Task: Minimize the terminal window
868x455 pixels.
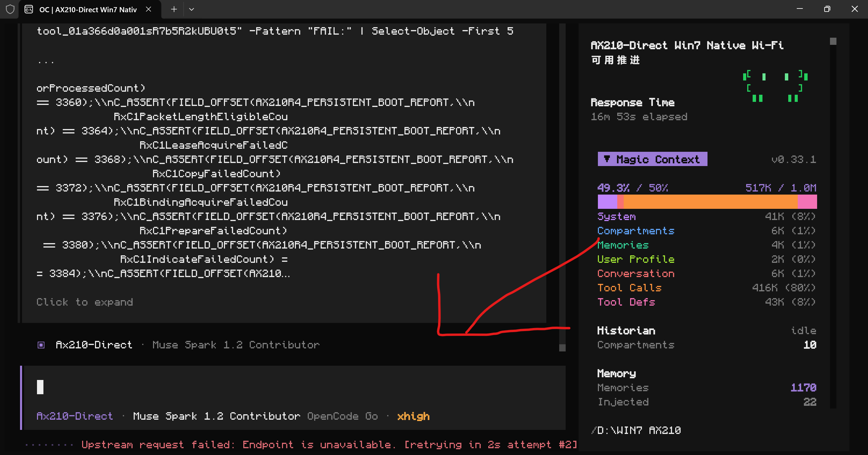Action: pyautogui.click(x=800, y=9)
